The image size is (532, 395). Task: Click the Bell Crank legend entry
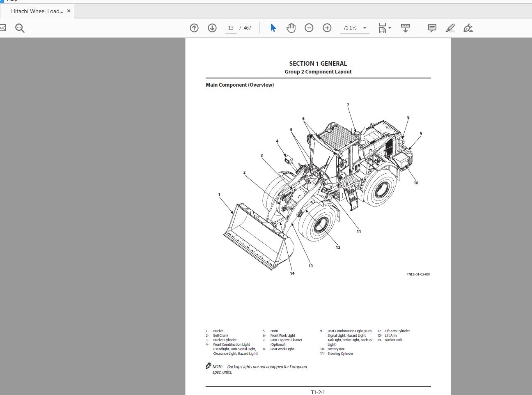click(x=217, y=335)
